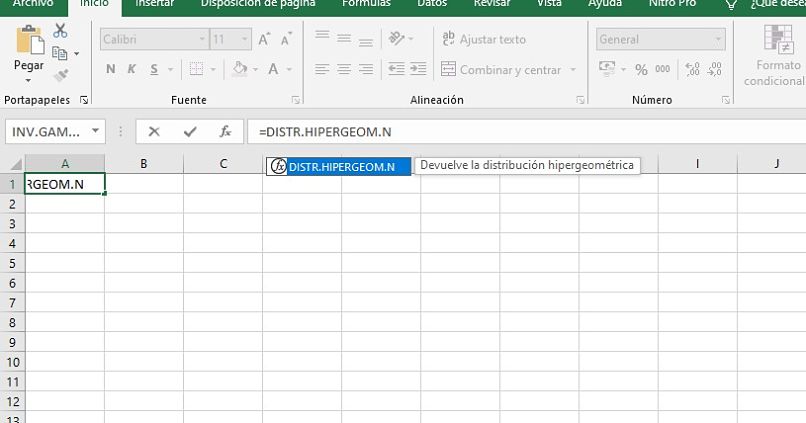
Task: Open the Insert Function fx dialog
Action: 225,131
